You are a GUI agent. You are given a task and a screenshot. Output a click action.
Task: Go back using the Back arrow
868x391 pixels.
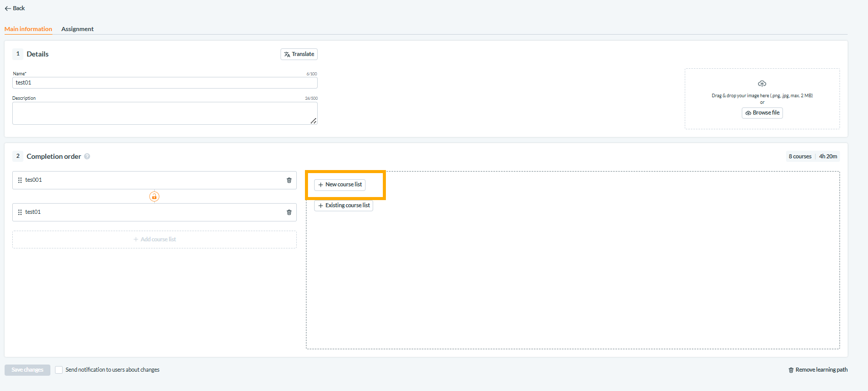[15, 8]
